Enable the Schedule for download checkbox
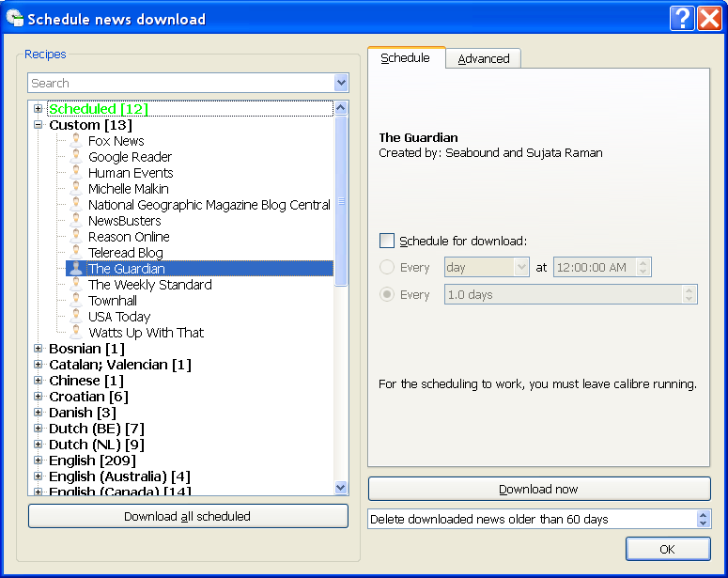 tap(387, 241)
